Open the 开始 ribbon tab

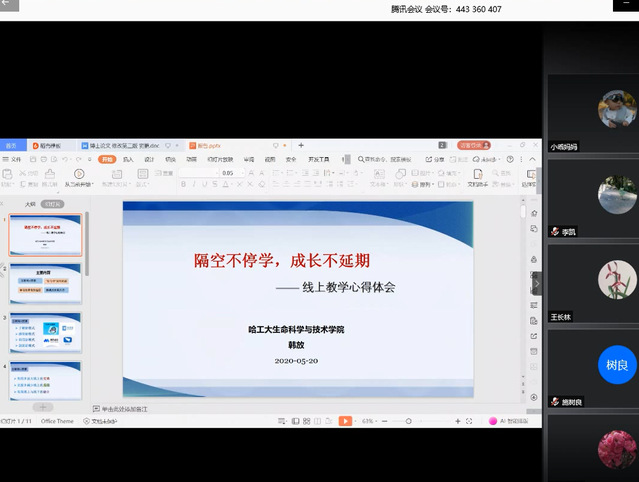107,159
